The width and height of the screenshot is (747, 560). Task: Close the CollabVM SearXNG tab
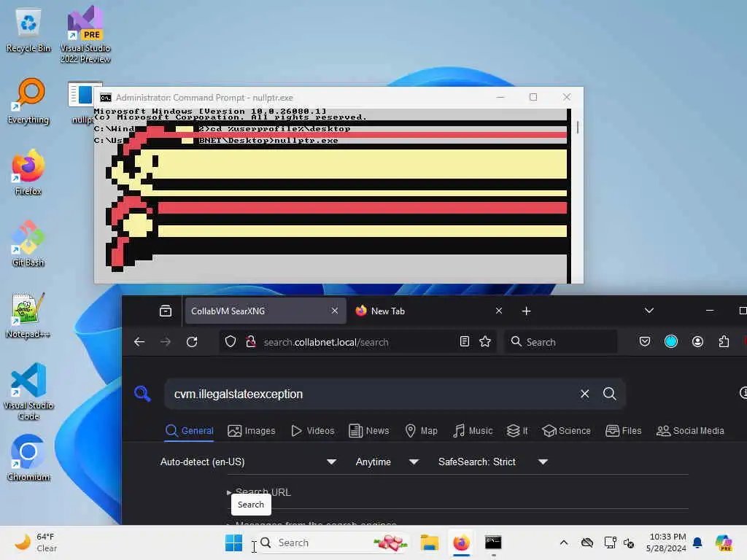click(x=334, y=311)
